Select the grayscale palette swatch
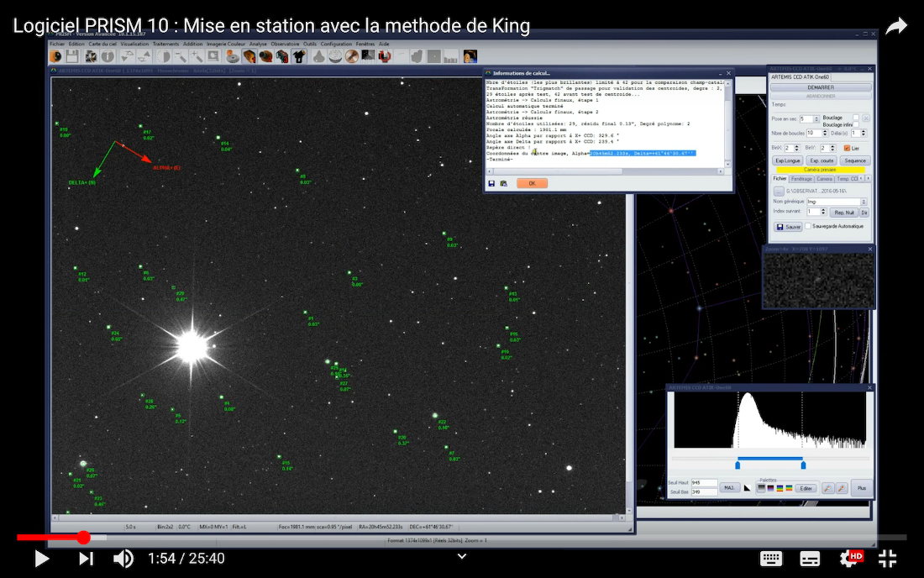 click(761, 487)
